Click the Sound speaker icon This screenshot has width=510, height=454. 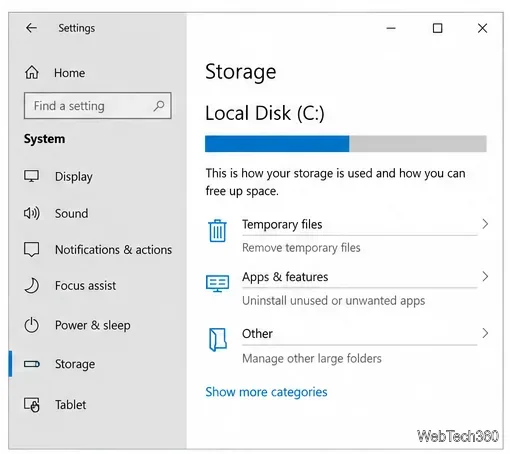[32, 213]
